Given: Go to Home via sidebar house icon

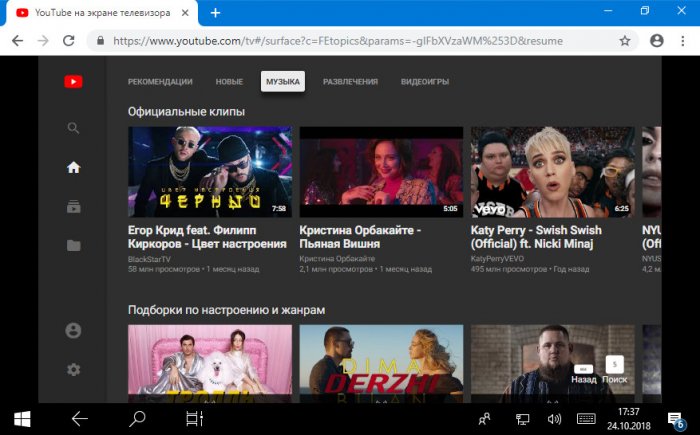Looking at the screenshot, I should pos(74,167).
